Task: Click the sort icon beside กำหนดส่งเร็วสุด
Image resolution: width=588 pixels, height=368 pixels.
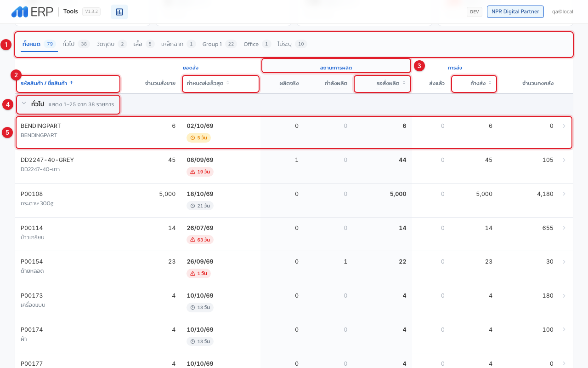Action: (227, 83)
